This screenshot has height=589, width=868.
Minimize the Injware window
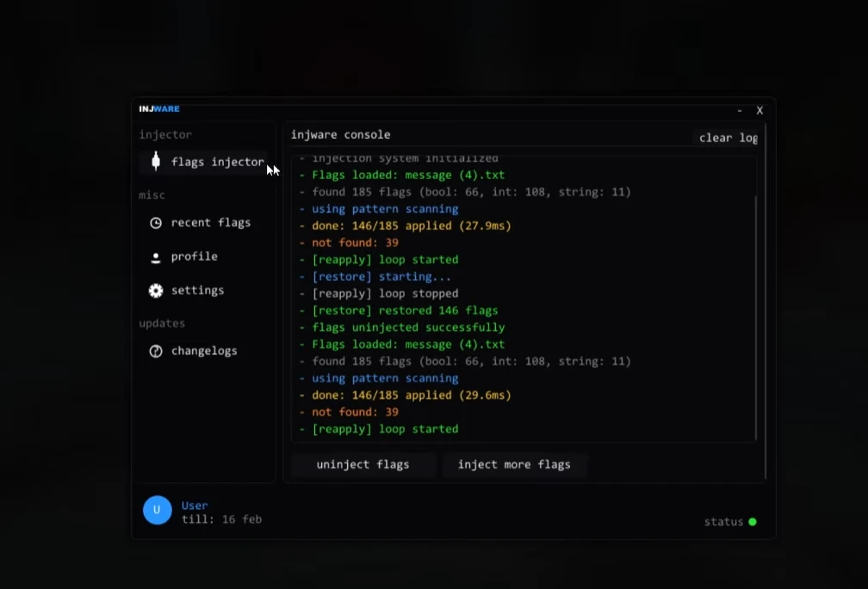(740, 111)
